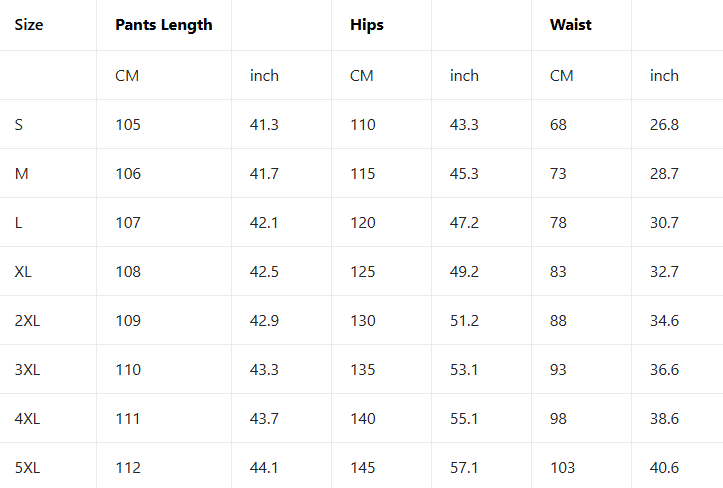This screenshot has width=723, height=488.
Task: Click the 103 CM waist cell
Action: click(563, 468)
